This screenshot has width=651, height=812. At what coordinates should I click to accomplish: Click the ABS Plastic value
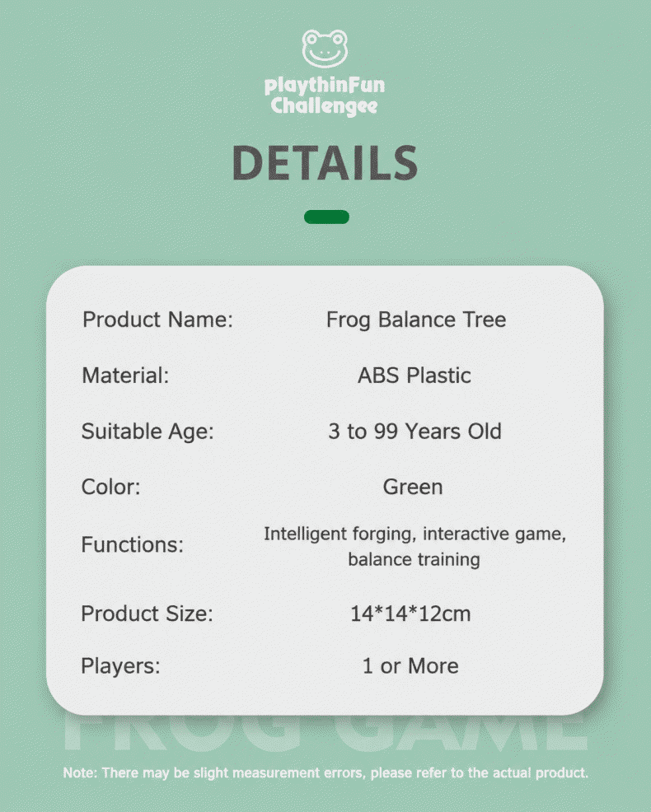(414, 376)
